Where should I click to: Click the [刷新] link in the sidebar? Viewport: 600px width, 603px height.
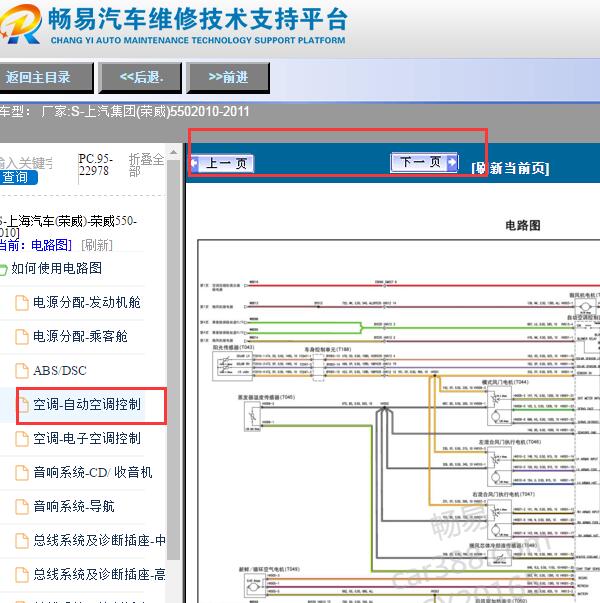(97, 245)
